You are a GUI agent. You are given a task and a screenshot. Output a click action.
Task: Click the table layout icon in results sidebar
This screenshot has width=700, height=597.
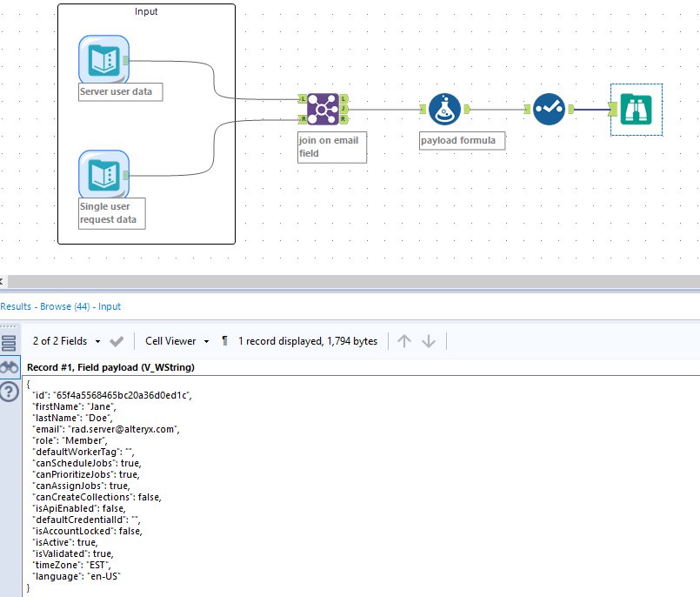tap(10, 341)
